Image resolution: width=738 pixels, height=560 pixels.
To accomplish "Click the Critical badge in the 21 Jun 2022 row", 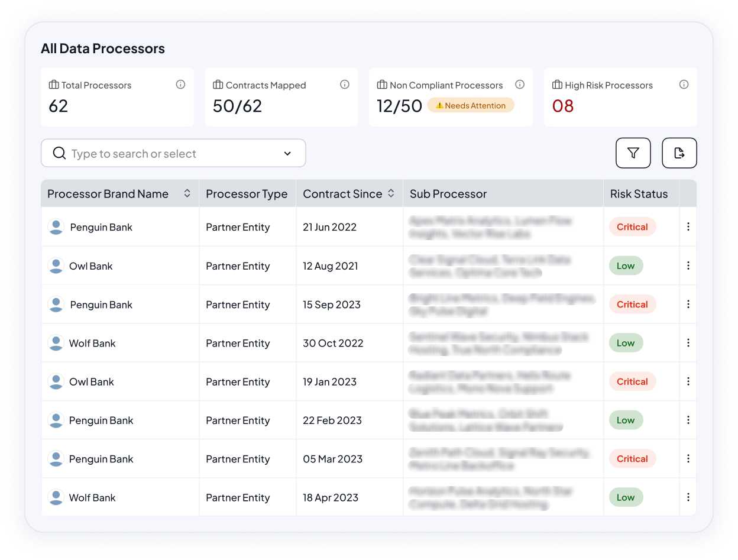I will [x=633, y=227].
